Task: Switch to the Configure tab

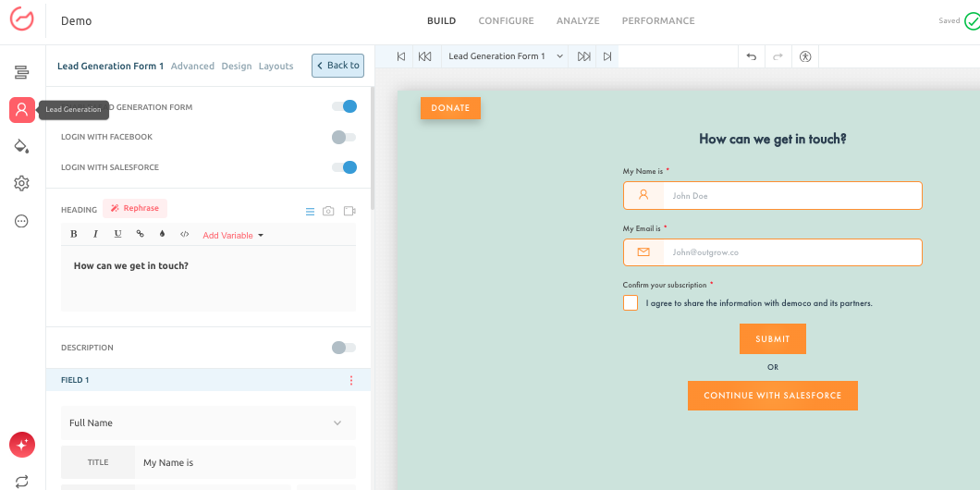Action: 506,20
